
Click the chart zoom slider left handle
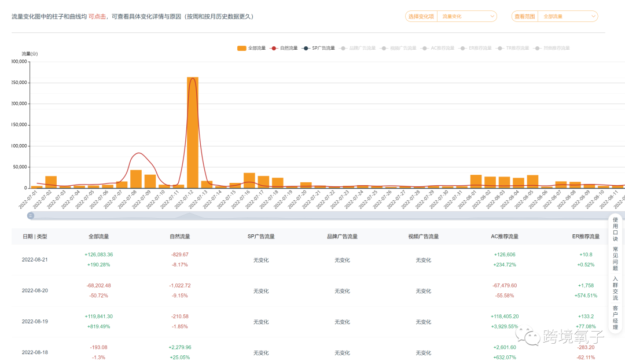pos(31,216)
